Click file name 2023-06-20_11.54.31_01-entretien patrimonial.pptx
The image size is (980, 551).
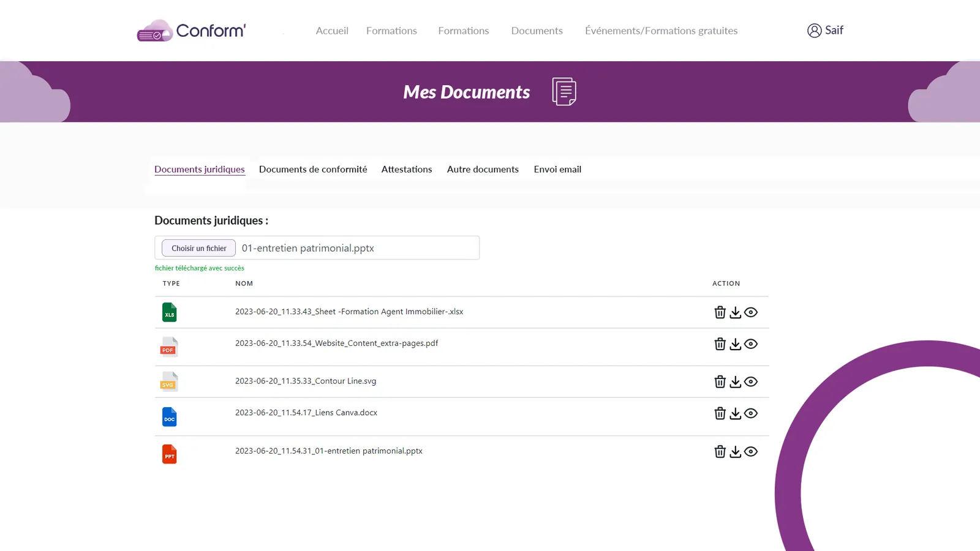coord(329,451)
